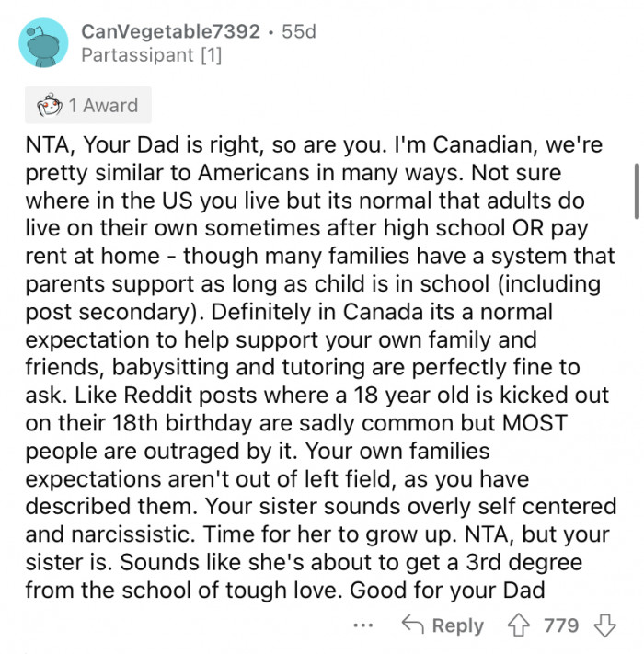Click the 779 vote score
The height and width of the screenshot is (654, 644).
point(561,625)
